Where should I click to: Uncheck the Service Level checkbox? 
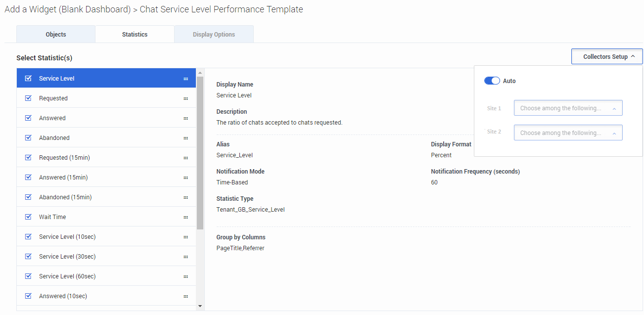tap(28, 78)
